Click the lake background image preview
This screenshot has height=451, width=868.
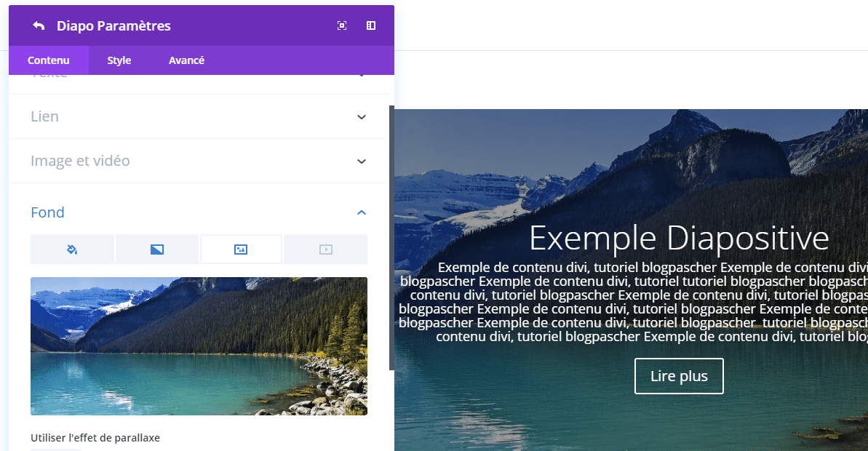coord(199,346)
